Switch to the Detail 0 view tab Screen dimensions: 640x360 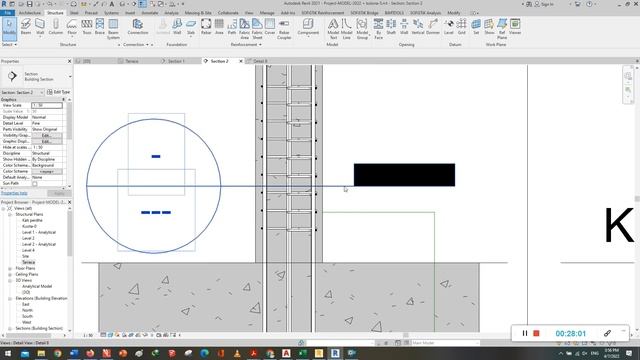(x=260, y=61)
